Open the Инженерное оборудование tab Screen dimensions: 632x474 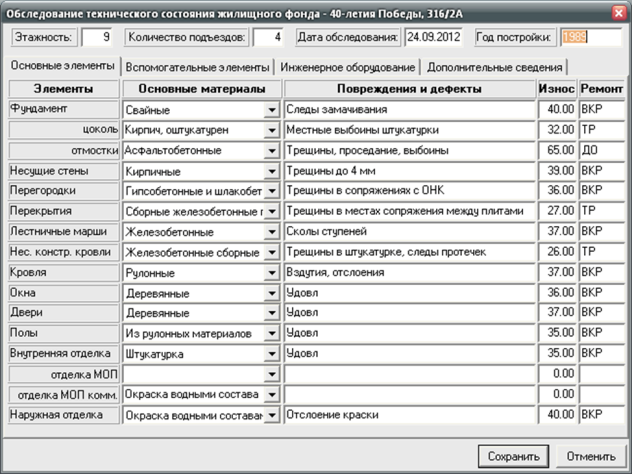[347, 67]
